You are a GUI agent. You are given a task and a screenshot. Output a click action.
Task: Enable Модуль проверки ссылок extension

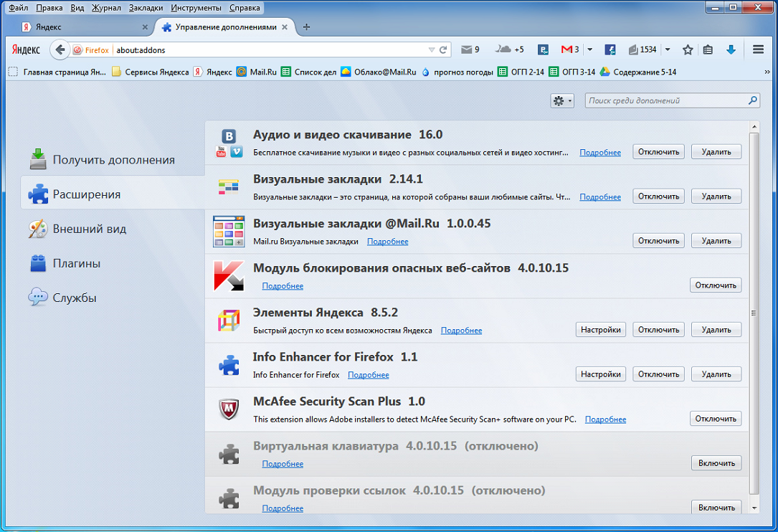pyautogui.click(x=716, y=507)
